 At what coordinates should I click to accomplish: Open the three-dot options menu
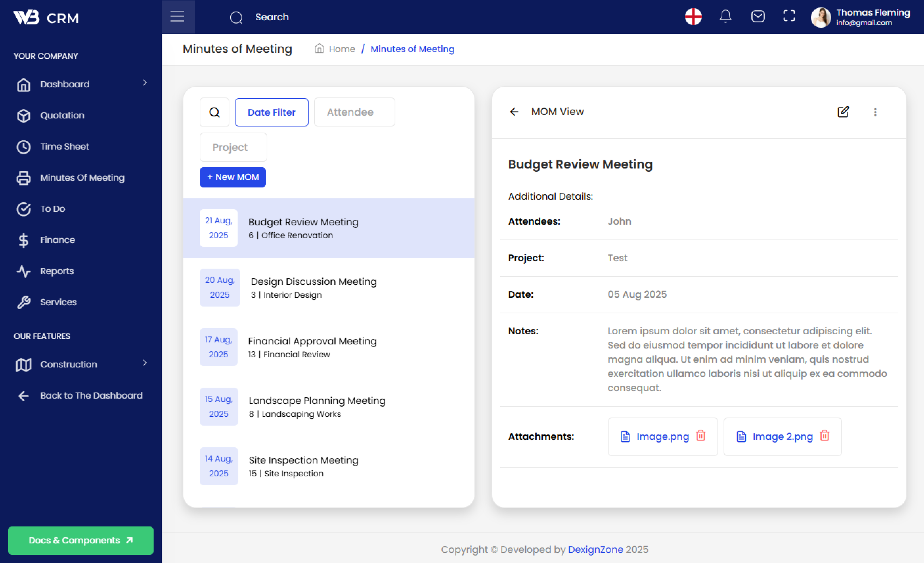pyautogui.click(x=875, y=112)
